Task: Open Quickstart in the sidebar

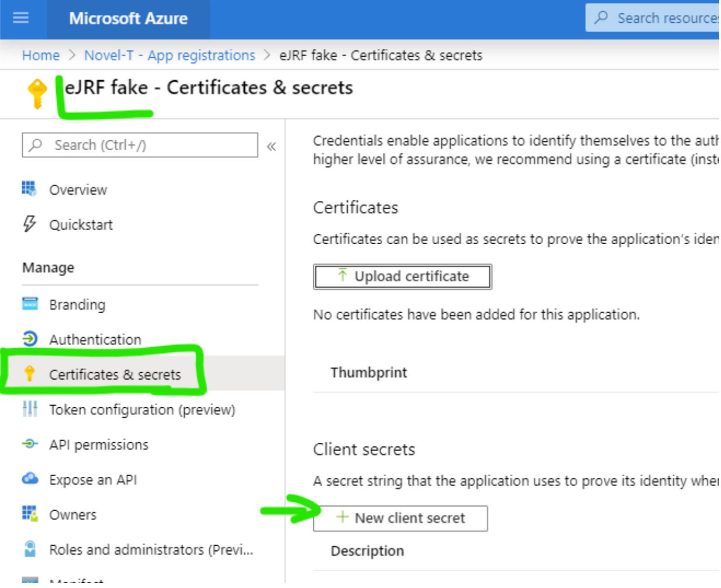Action: click(x=81, y=225)
